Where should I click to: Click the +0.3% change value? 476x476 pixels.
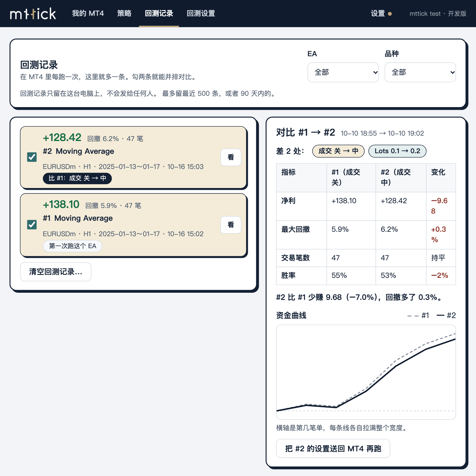point(439,234)
